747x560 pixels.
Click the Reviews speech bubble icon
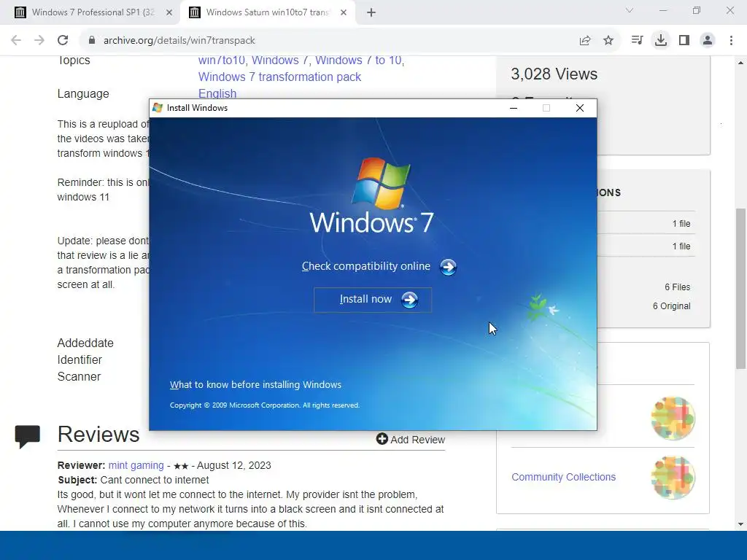pyautogui.click(x=27, y=436)
